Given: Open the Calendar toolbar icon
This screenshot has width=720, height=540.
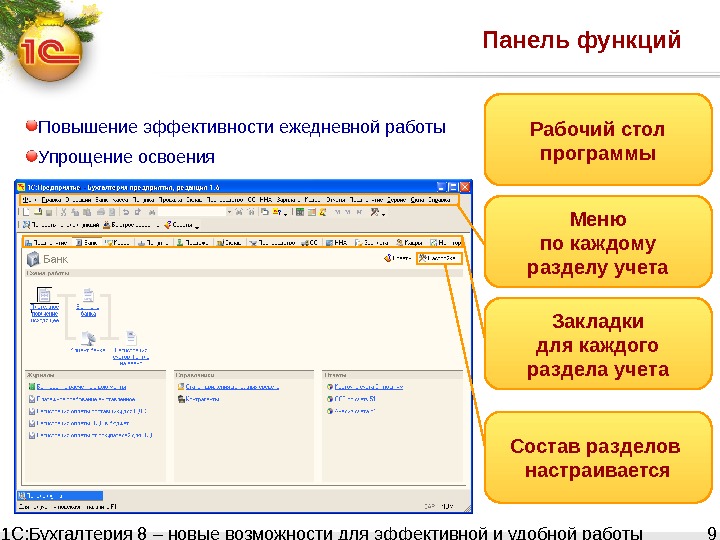Looking at the screenshot, I should [312, 212].
